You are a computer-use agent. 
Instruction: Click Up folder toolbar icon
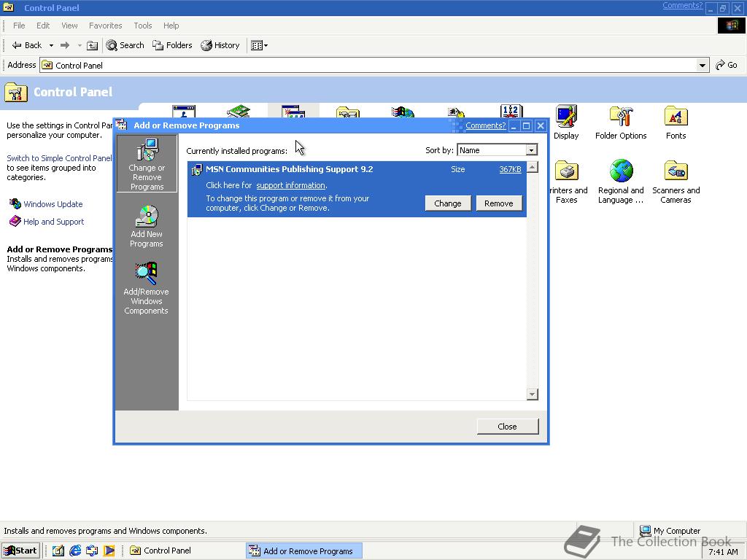click(93, 45)
